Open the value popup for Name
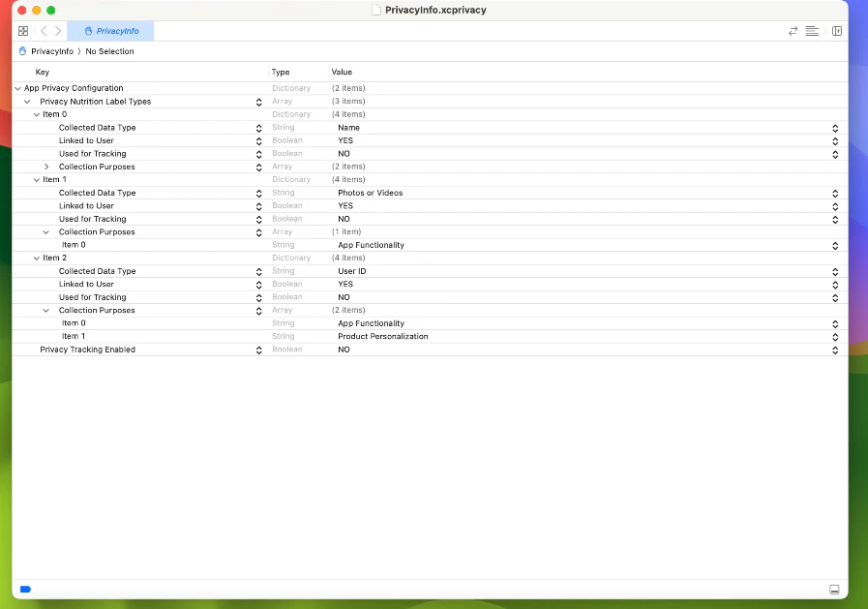The height and width of the screenshot is (609, 868). click(x=835, y=128)
